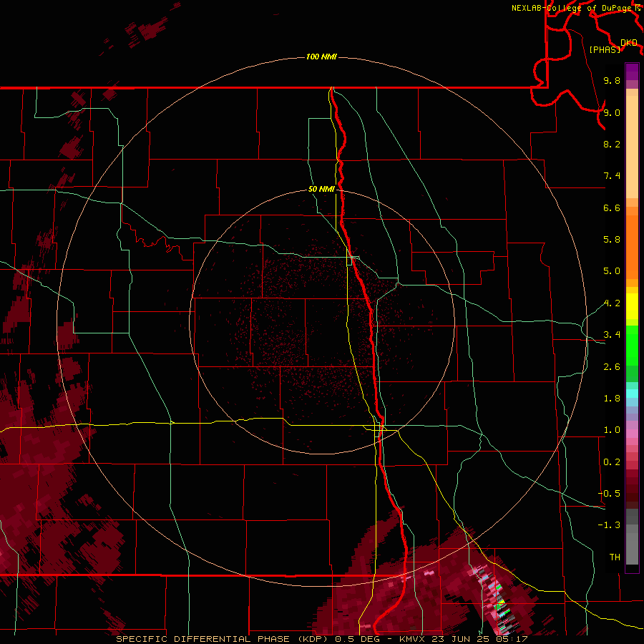
Task: Click the 9.0 value on the color scale
Action: tap(612, 112)
